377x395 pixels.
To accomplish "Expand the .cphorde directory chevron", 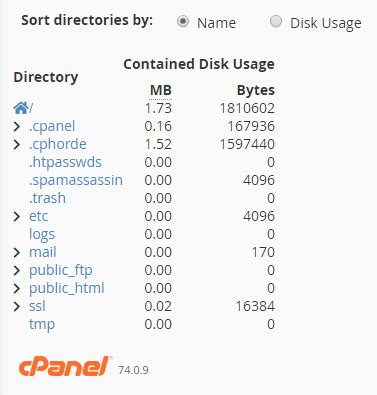I will point(17,144).
